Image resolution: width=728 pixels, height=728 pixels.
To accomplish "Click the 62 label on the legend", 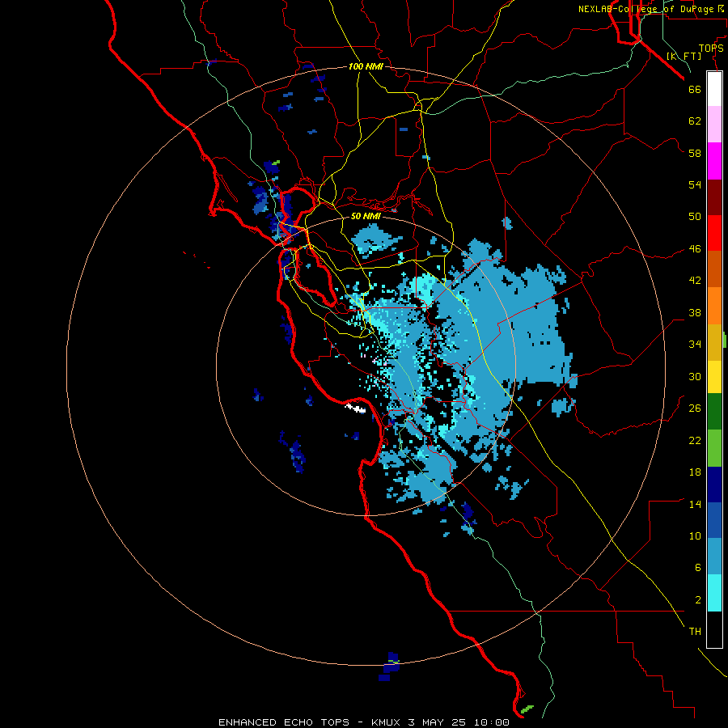I will coord(695,121).
